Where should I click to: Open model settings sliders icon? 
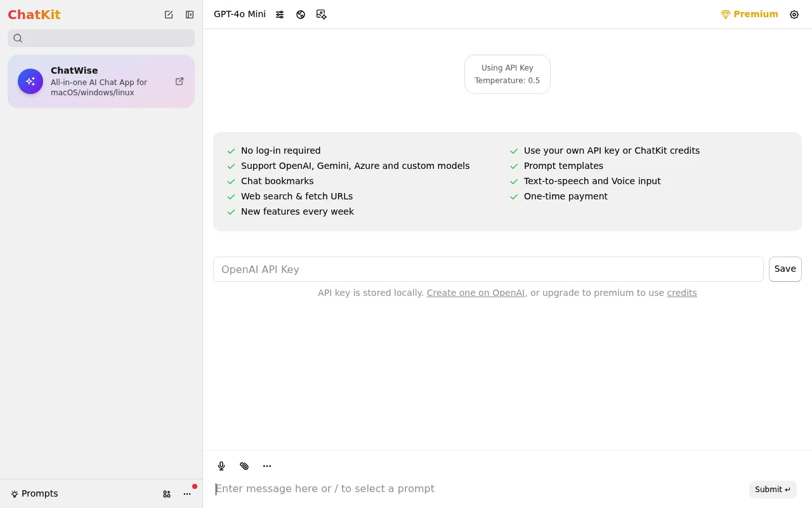280,15
